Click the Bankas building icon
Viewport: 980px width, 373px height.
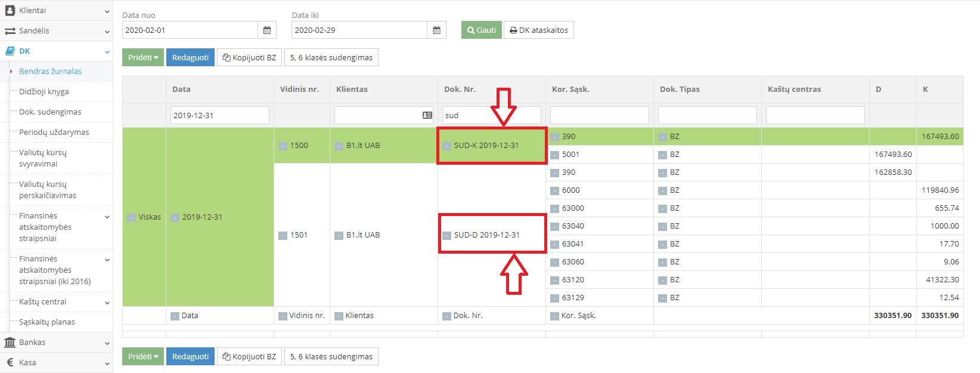point(10,343)
